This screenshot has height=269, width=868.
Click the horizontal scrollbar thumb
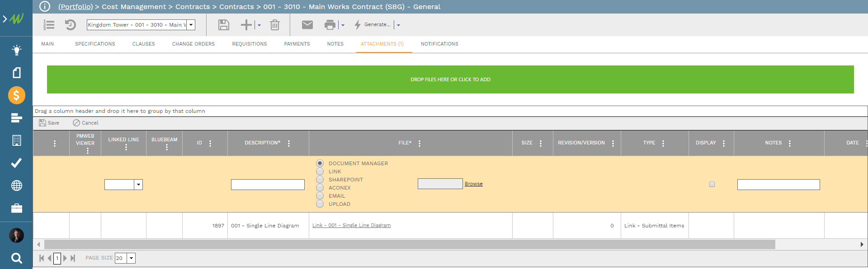410,245
